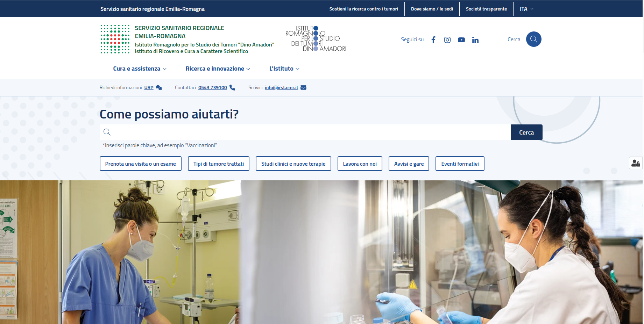Click the dark blue Cerca search button

tap(526, 132)
